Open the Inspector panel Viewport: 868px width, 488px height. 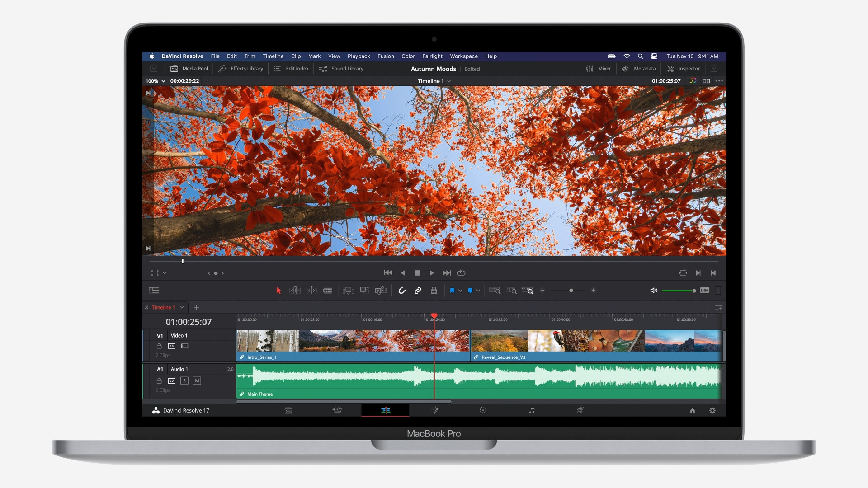pyautogui.click(x=684, y=69)
